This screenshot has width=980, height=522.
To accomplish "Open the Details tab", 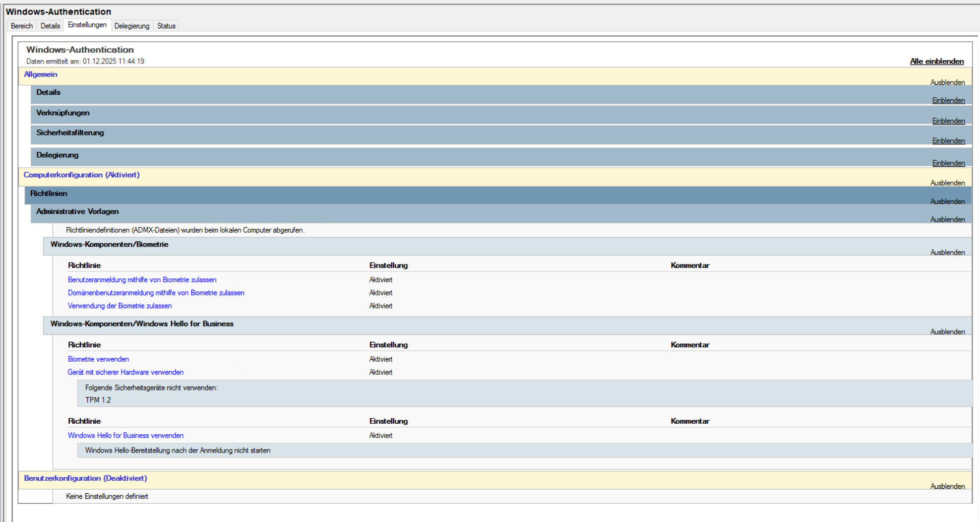I will coord(50,26).
